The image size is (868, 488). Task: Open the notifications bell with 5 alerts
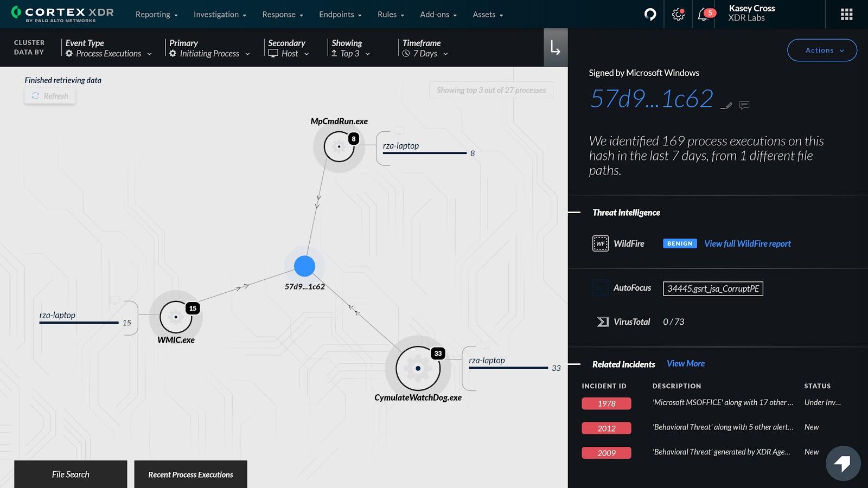pyautogui.click(x=706, y=14)
